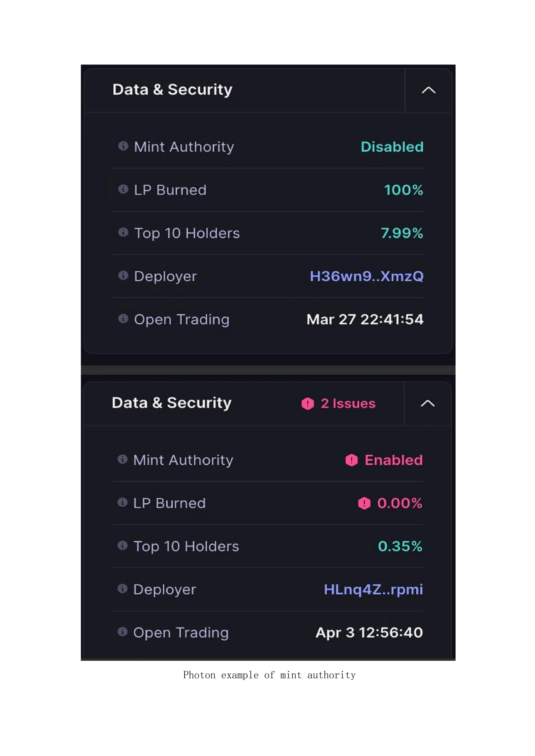Click info icon beside bottom LP Burned
Screen dimensions: 535x756
[x=122, y=502]
